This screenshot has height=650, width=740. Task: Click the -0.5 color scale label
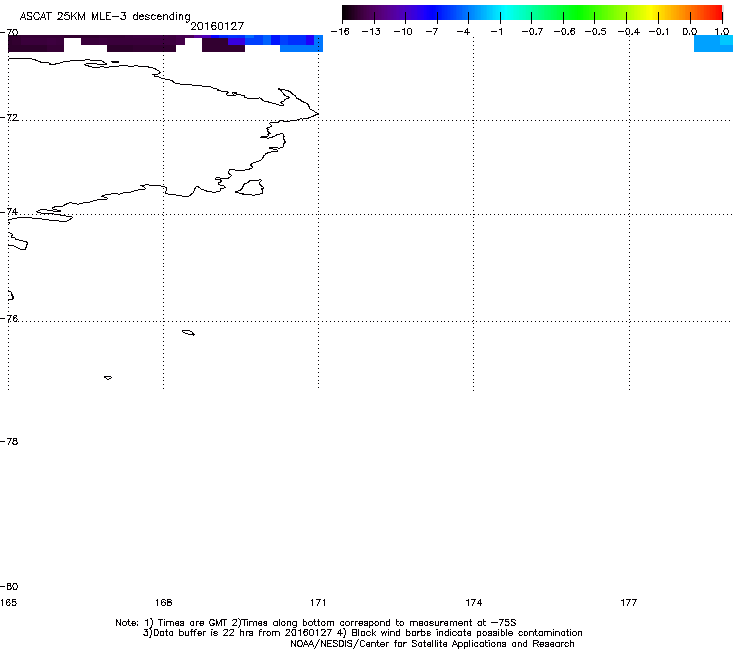[596, 32]
